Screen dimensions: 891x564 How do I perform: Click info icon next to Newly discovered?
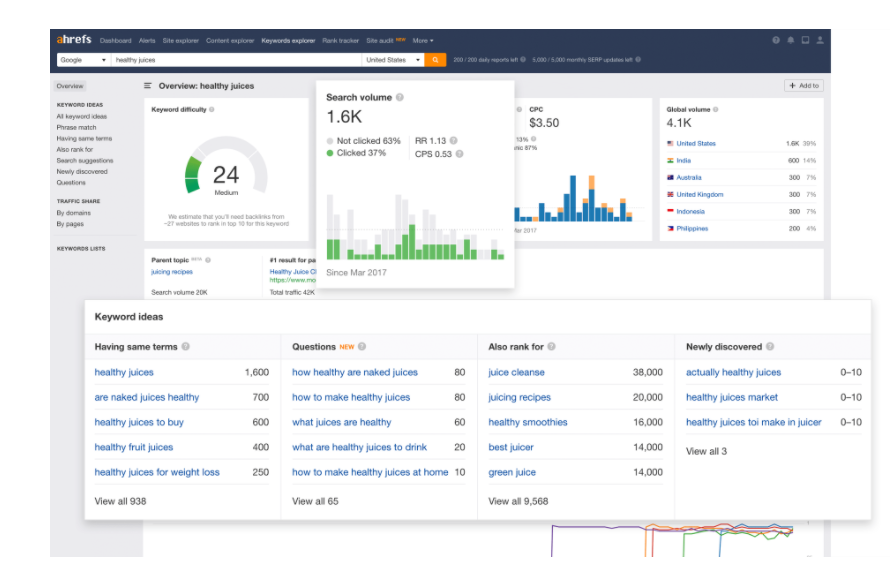coord(770,346)
